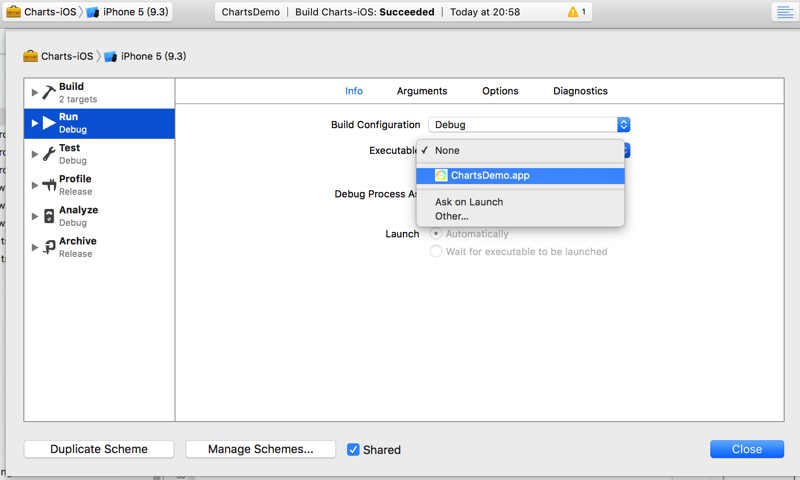Screen dimensions: 800x480
Task: Expand the Analyze disclosure triangle
Action: tap(35, 216)
